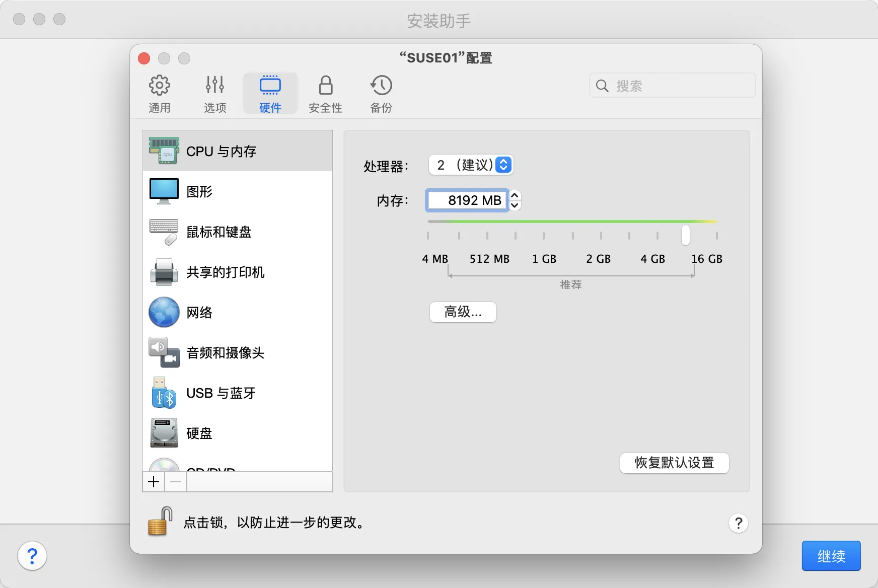Click the 搜索 search field

672,86
